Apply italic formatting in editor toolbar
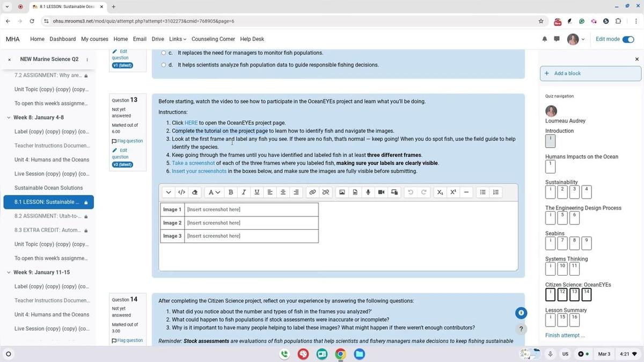Viewport: 644px width, 362px height. tap(244, 192)
